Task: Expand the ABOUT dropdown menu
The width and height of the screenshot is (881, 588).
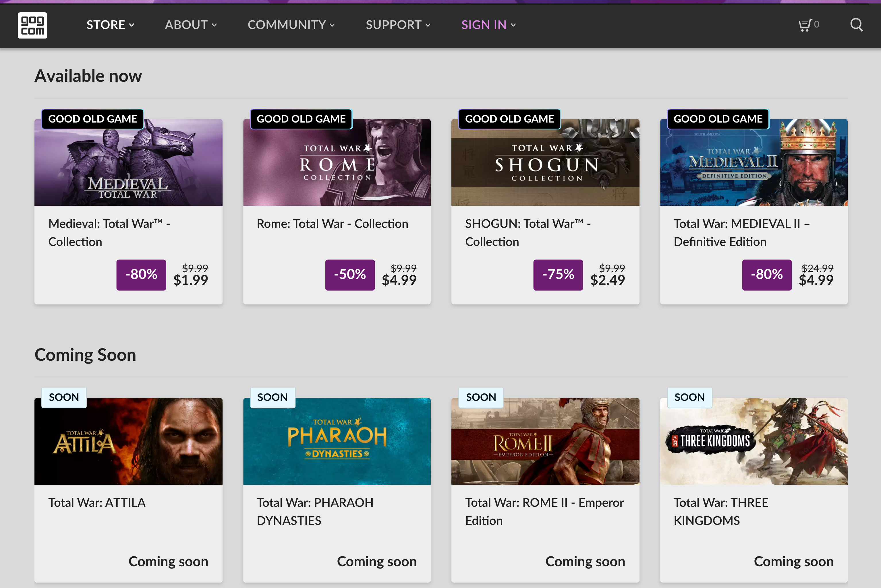Action: click(191, 25)
